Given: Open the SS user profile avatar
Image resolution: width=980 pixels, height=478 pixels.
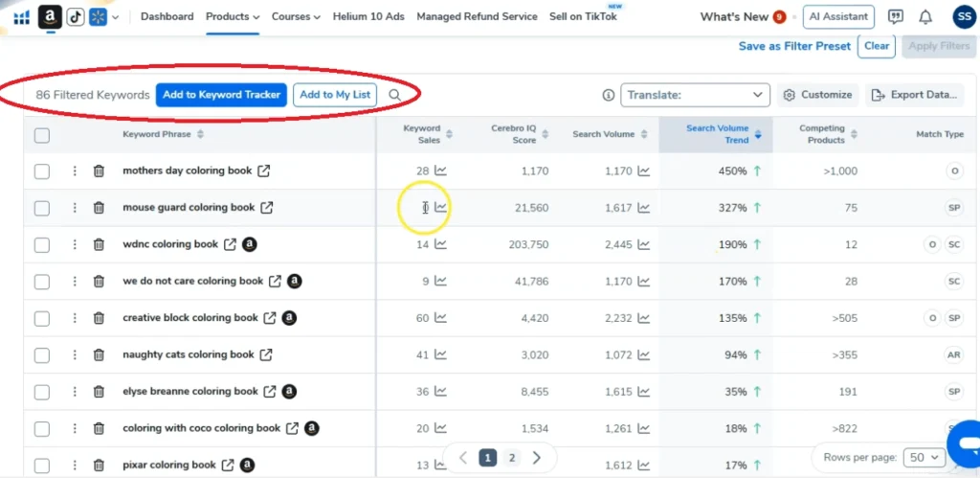Looking at the screenshot, I should (x=964, y=17).
